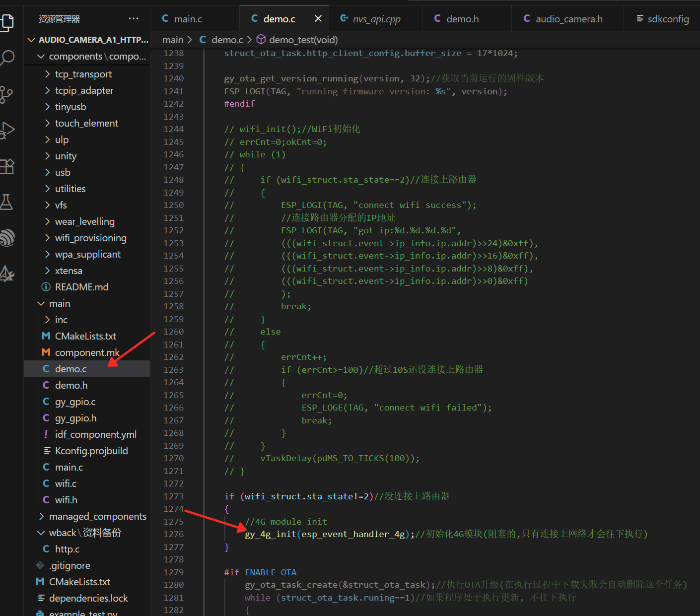The width and height of the screenshot is (700, 616).
Task: Open http.c in the explorer
Action: pos(87,549)
